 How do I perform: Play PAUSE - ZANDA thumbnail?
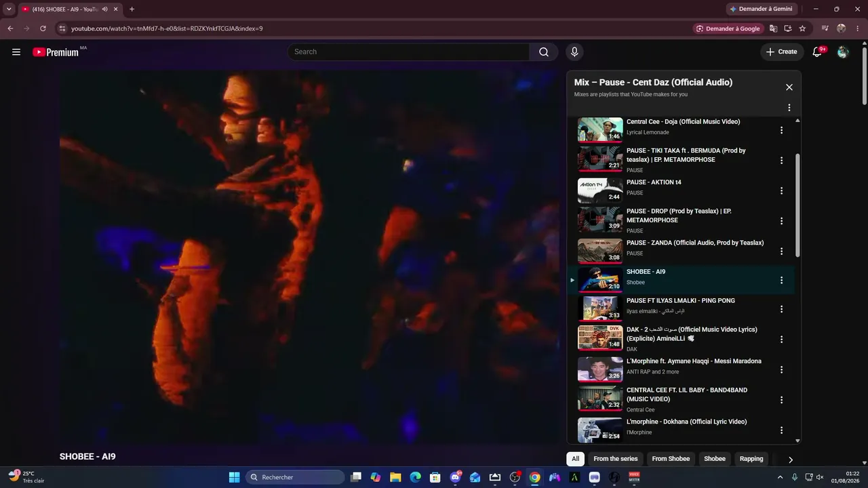click(x=600, y=251)
